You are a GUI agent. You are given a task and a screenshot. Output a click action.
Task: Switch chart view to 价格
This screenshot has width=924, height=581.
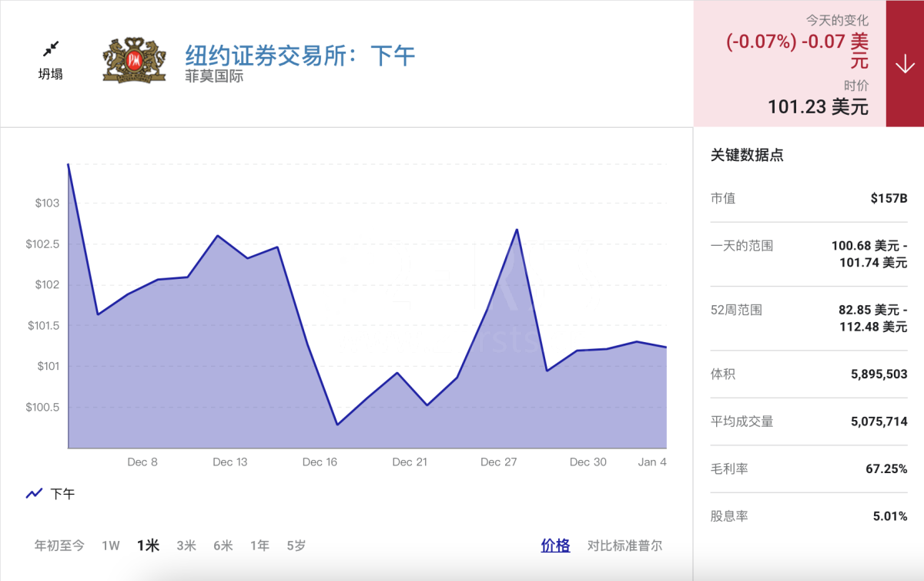(554, 545)
